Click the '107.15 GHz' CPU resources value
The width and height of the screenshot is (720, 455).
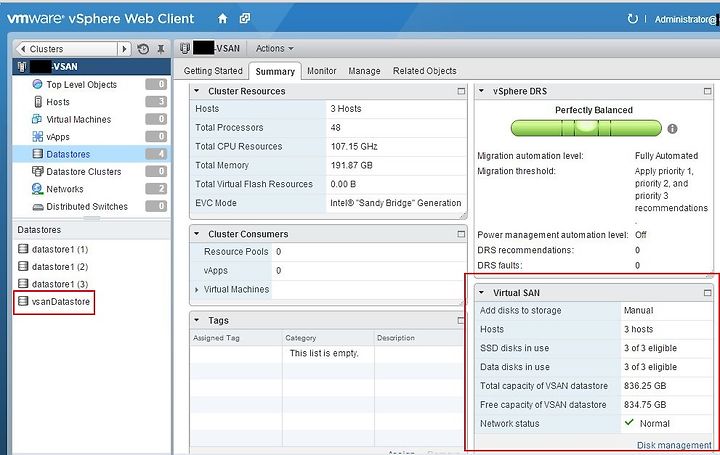354,146
